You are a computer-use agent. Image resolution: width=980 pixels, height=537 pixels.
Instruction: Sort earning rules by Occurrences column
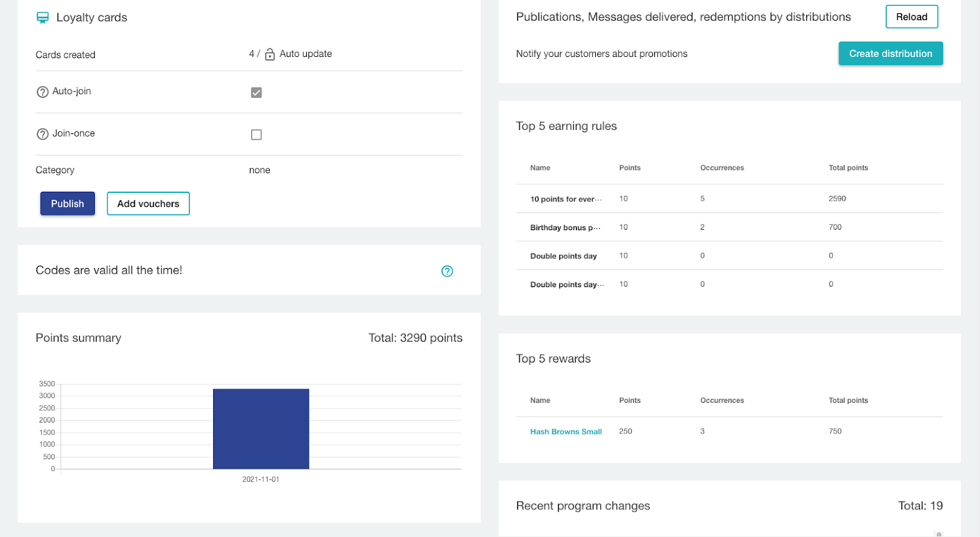[x=722, y=168]
